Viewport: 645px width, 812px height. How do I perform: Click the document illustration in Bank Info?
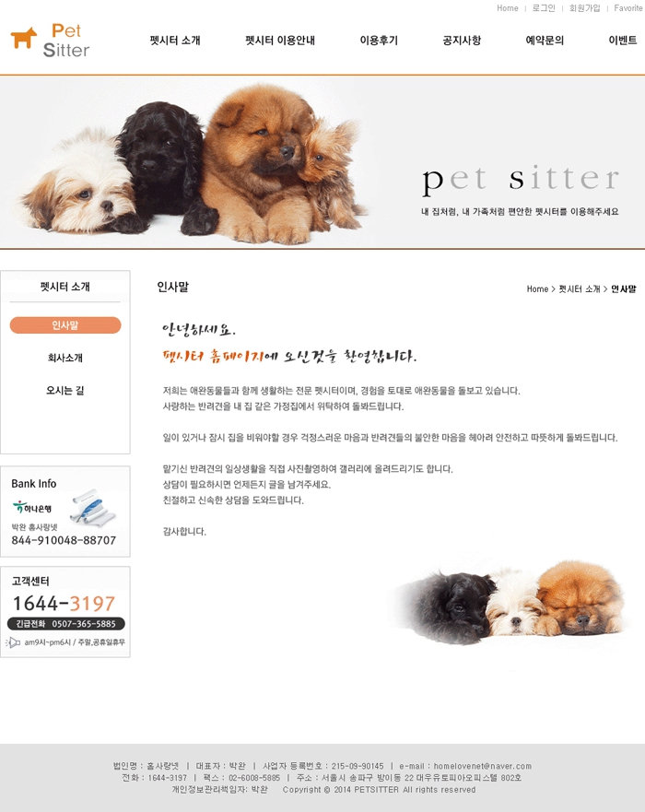92,507
